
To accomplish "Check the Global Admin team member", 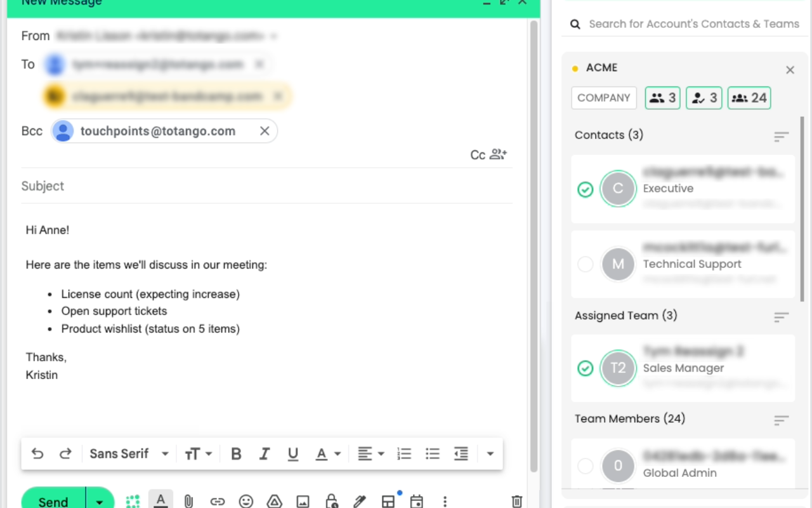I will click(x=586, y=466).
